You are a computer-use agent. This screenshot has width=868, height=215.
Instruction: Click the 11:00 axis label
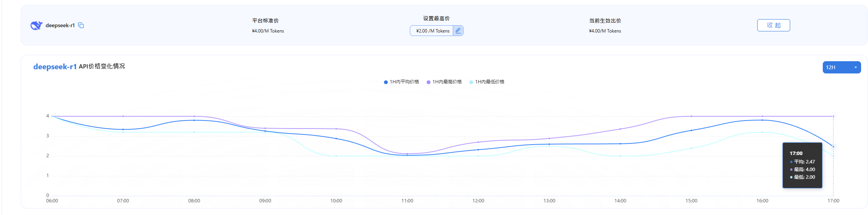pyautogui.click(x=407, y=201)
